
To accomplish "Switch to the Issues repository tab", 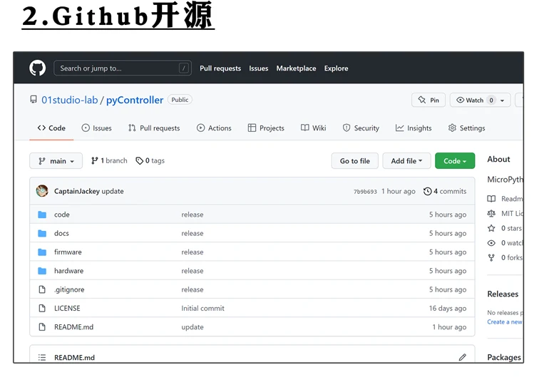I will click(97, 128).
